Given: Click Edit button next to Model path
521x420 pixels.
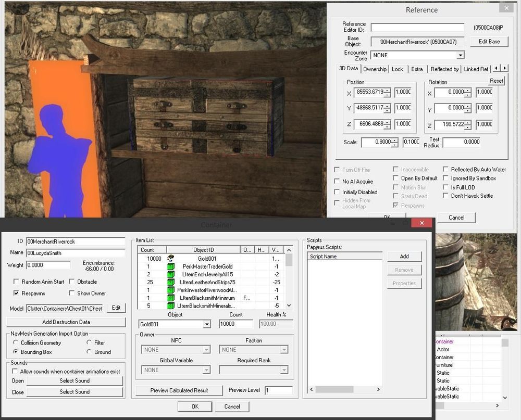Looking at the screenshot, I should point(116,308).
